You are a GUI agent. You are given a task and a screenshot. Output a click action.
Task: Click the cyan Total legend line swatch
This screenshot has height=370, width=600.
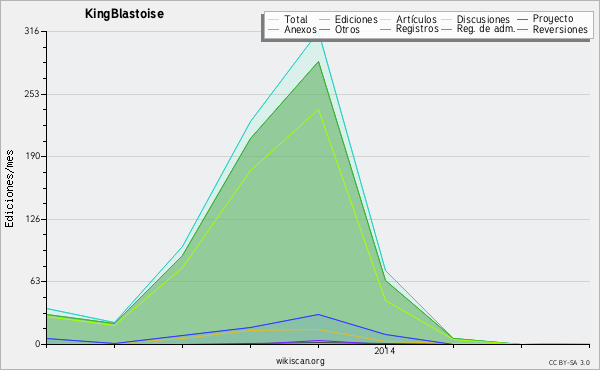[274, 19]
